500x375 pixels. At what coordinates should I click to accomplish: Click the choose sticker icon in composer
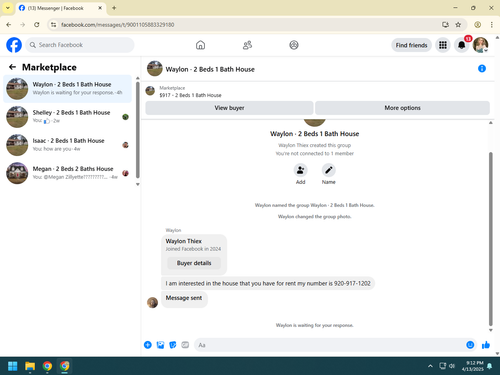(x=173, y=345)
